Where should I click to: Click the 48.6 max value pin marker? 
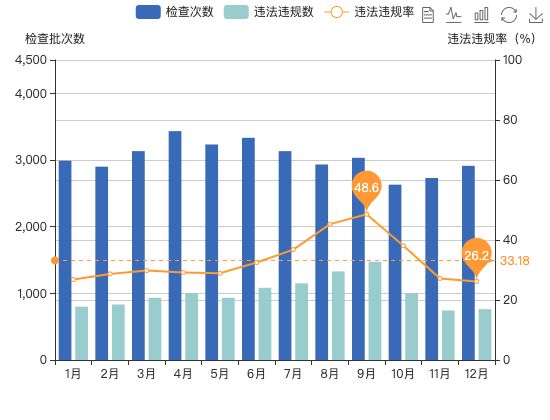pos(367,188)
